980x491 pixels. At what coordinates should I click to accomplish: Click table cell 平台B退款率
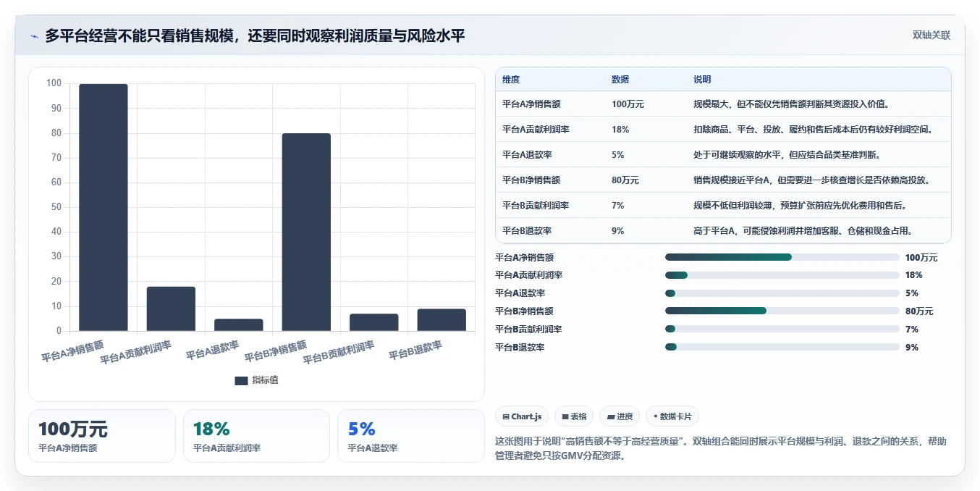tap(527, 231)
